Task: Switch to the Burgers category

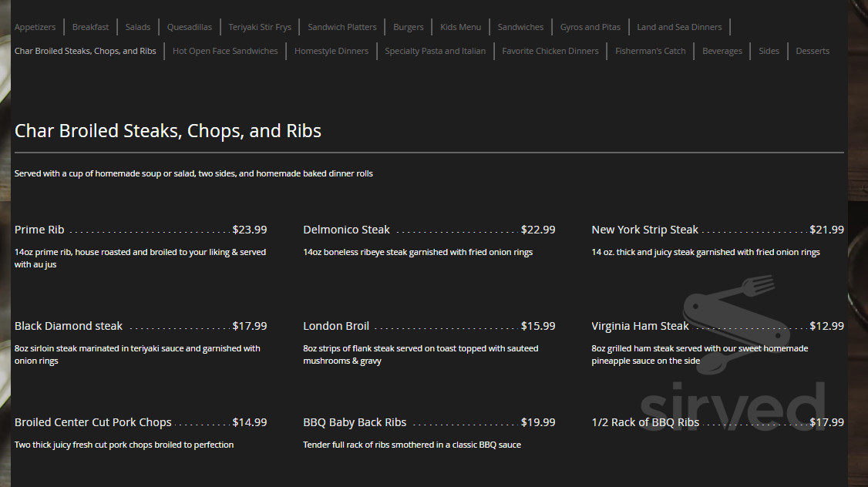Action: click(x=408, y=26)
